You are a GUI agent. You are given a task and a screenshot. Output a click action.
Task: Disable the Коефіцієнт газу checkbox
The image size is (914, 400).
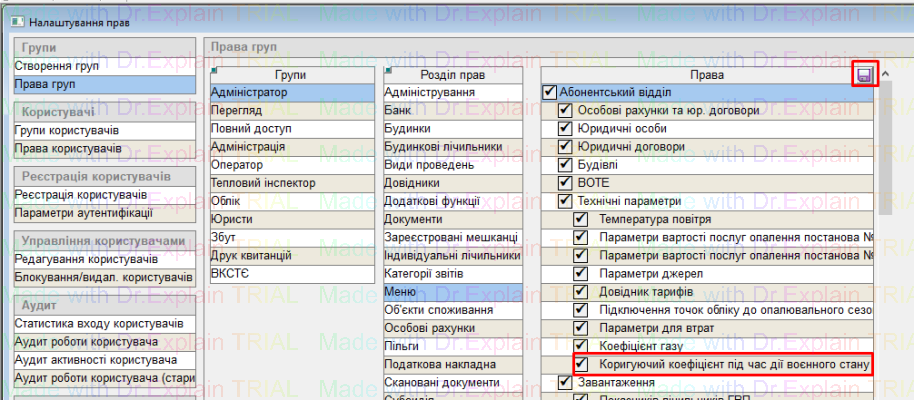(581, 345)
